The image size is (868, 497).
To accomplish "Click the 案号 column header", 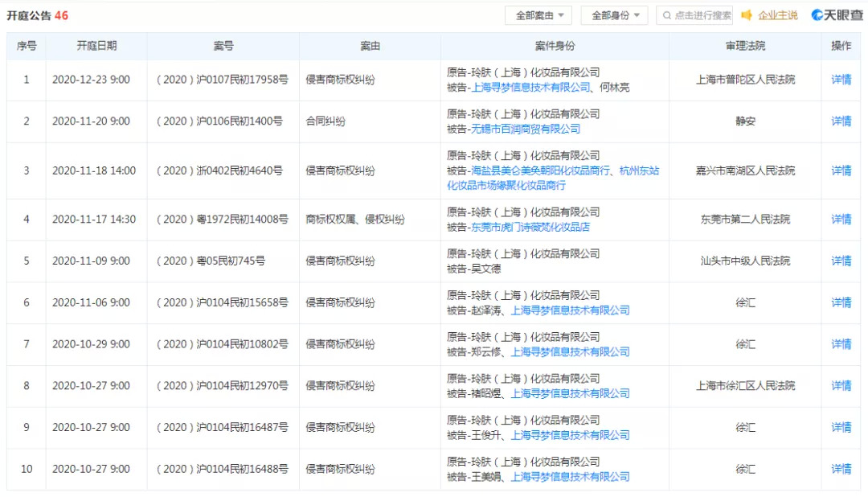I will (223, 46).
